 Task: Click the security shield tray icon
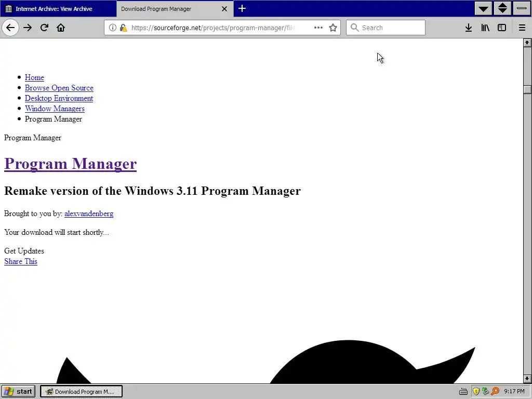(476, 392)
